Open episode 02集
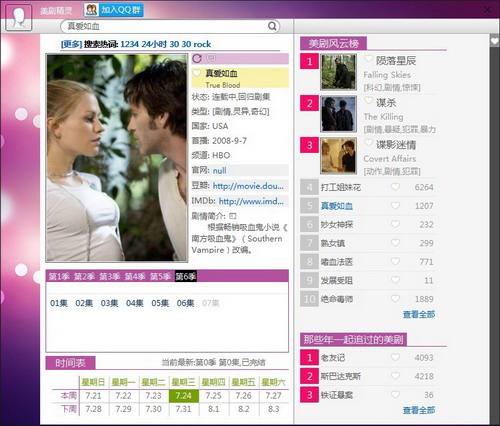The height and width of the screenshot is (426, 500). tap(84, 303)
